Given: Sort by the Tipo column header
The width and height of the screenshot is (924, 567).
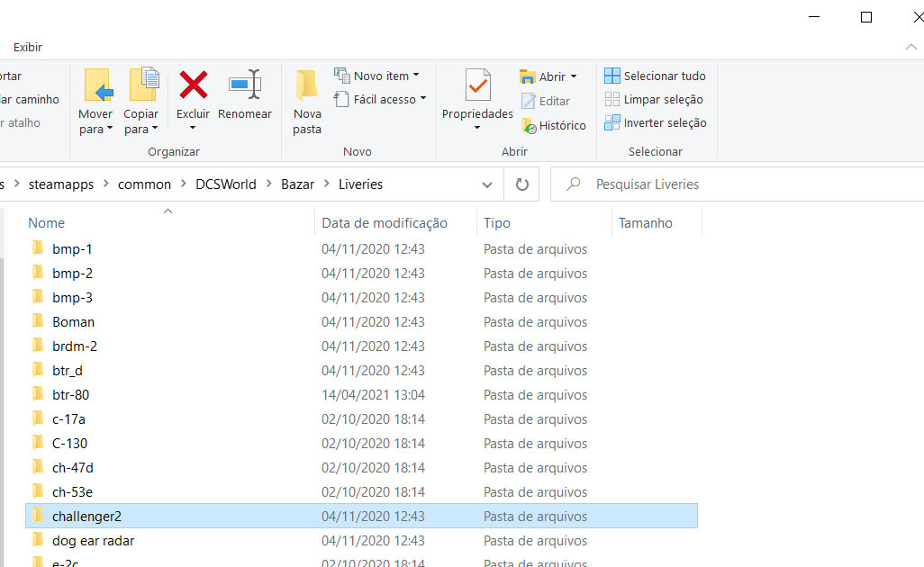Looking at the screenshot, I should [x=497, y=223].
